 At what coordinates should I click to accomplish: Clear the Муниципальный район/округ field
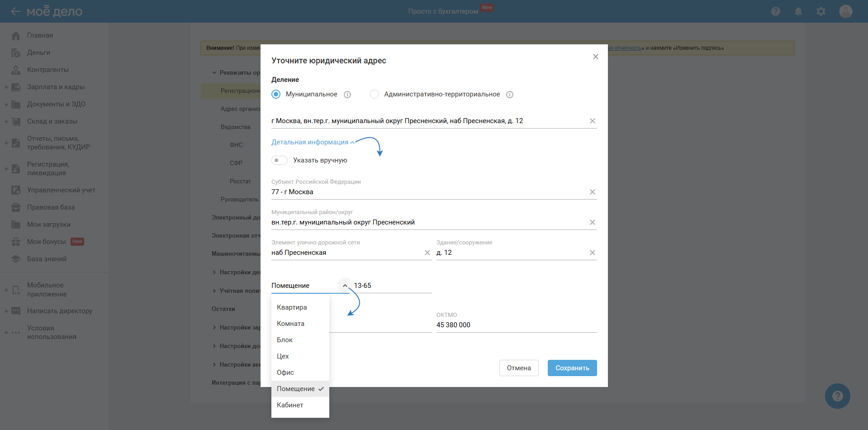593,222
